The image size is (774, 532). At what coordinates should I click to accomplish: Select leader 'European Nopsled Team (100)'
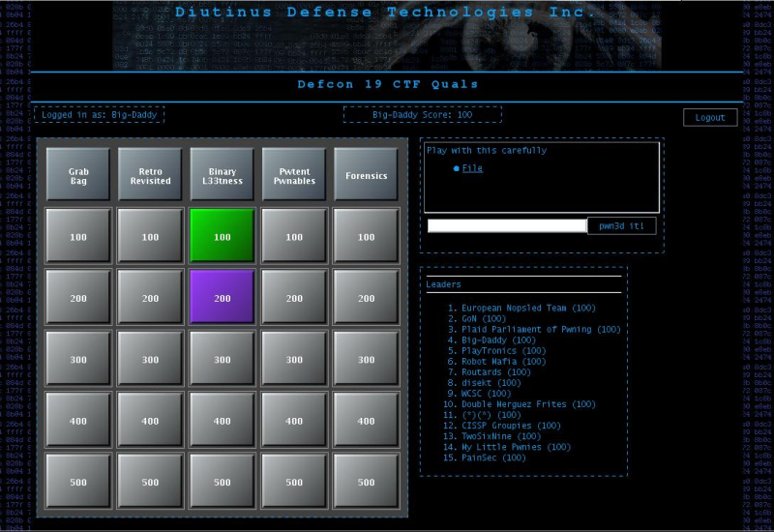[528, 308]
